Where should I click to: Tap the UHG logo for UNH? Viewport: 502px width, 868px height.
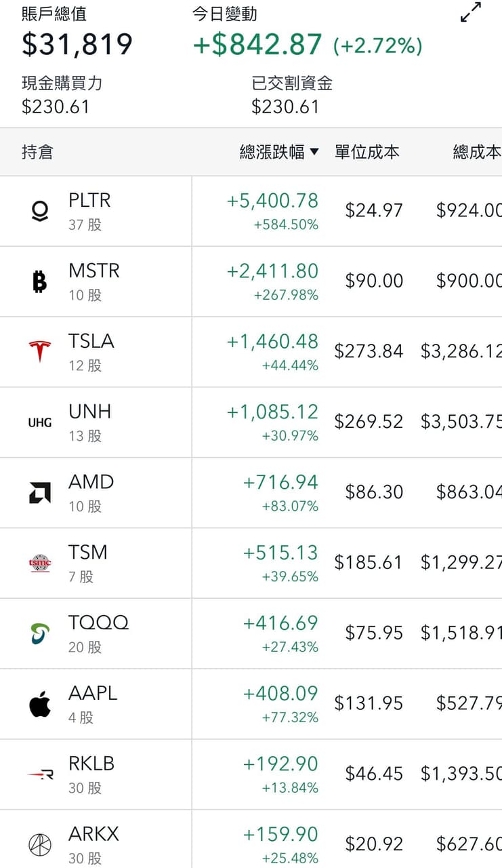tap(40, 422)
